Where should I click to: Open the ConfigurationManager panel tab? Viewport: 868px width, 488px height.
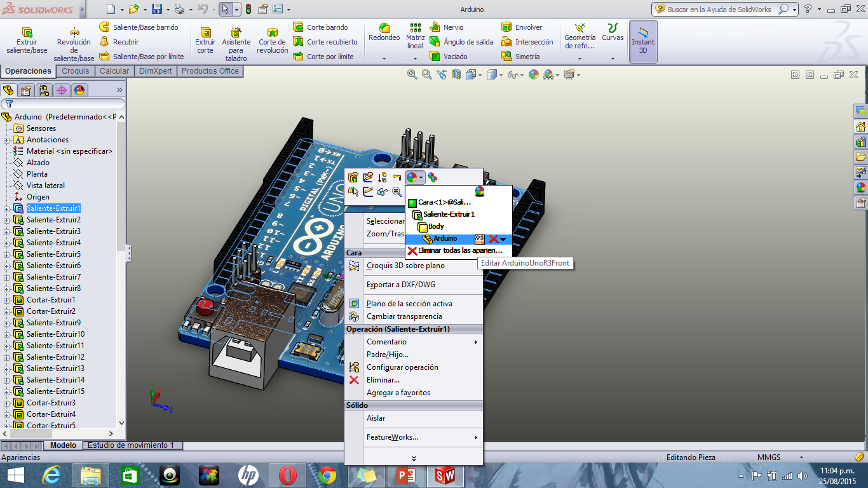point(44,90)
